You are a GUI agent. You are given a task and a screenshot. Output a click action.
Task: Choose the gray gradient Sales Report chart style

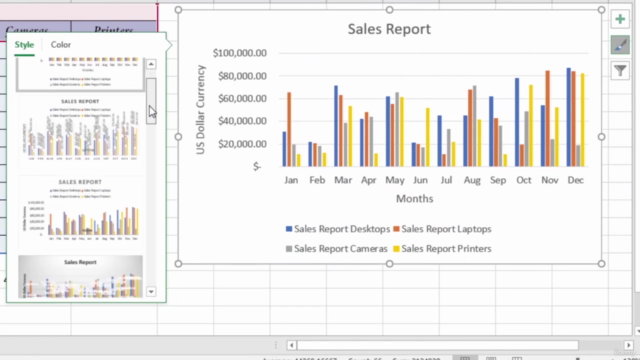80,277
